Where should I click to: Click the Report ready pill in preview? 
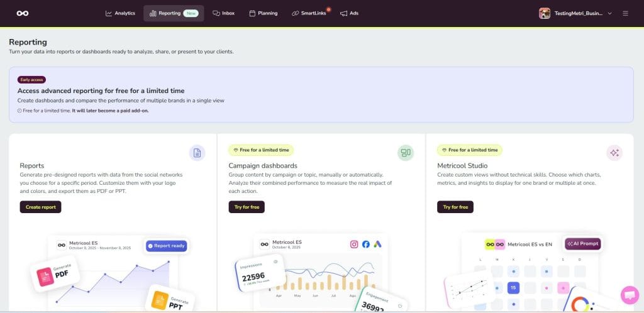pyautogui.click(x=166, y=246)
